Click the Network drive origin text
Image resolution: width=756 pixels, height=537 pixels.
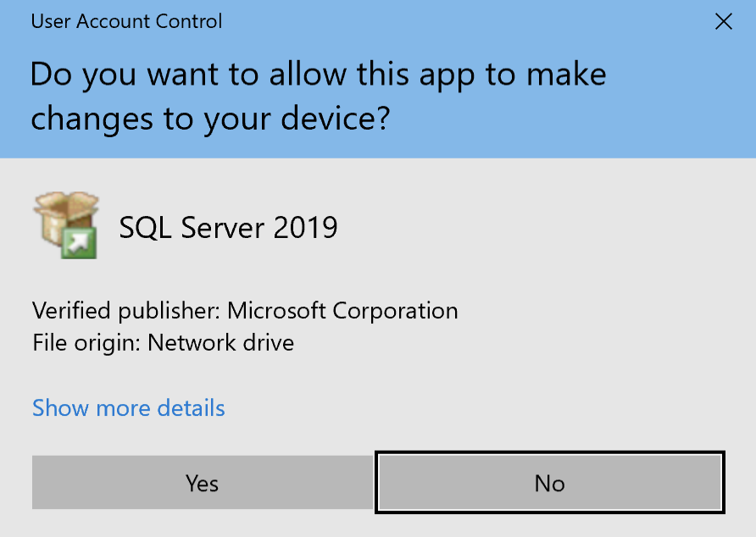pos(221,343)
